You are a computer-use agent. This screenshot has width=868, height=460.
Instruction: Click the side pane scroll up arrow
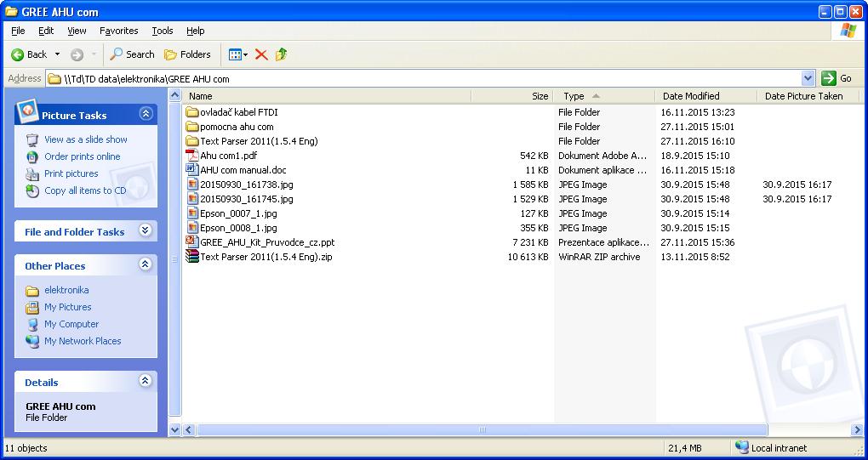(175, 95)
